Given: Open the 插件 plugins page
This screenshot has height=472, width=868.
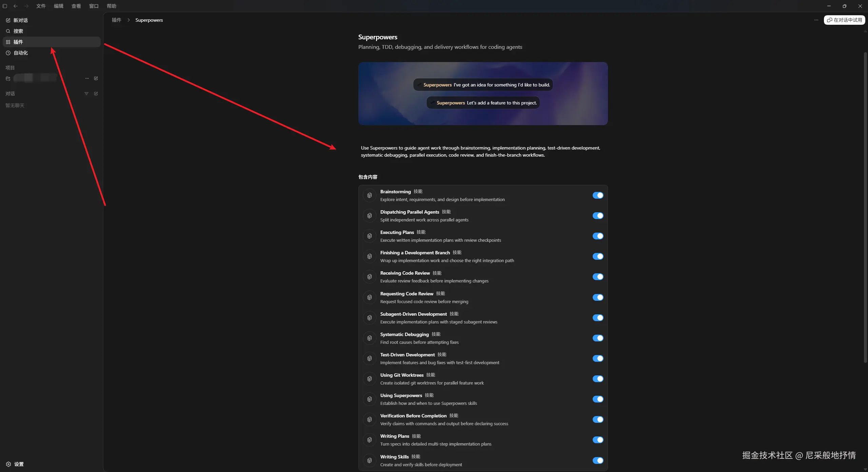Looking at the screenshot, I should (x=52, y=42).
